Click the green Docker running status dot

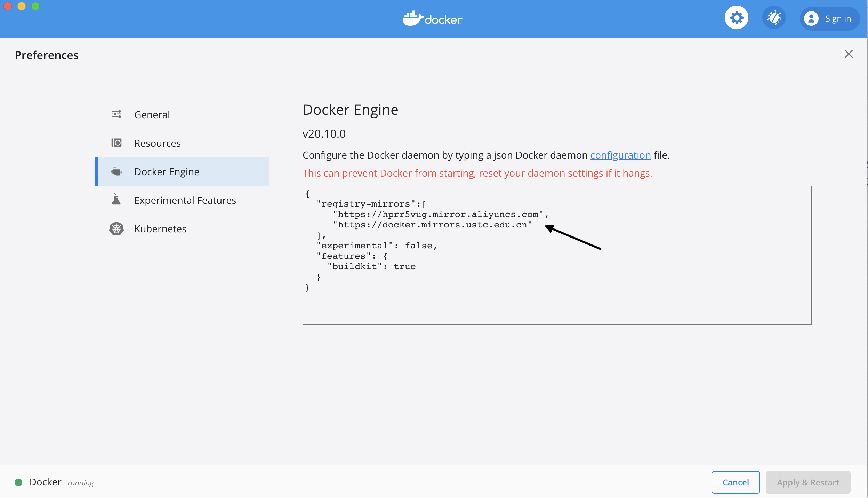click(18, 482)
